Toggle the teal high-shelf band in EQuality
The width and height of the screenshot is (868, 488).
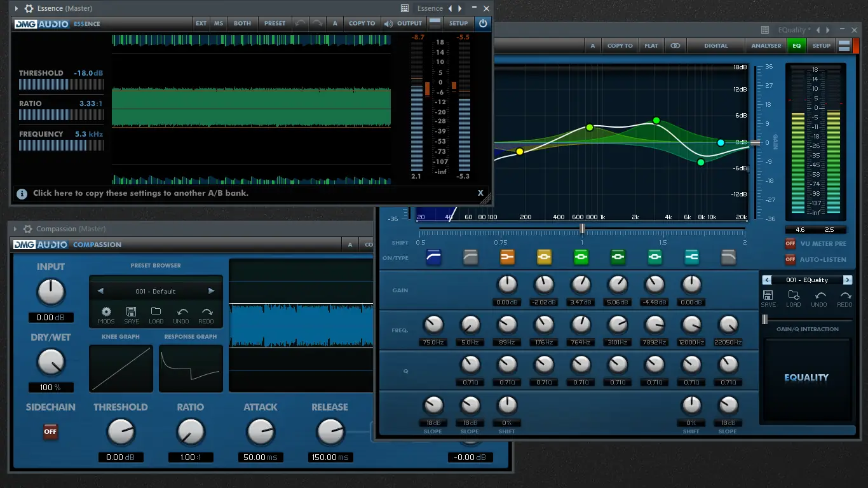coord(692,257)
